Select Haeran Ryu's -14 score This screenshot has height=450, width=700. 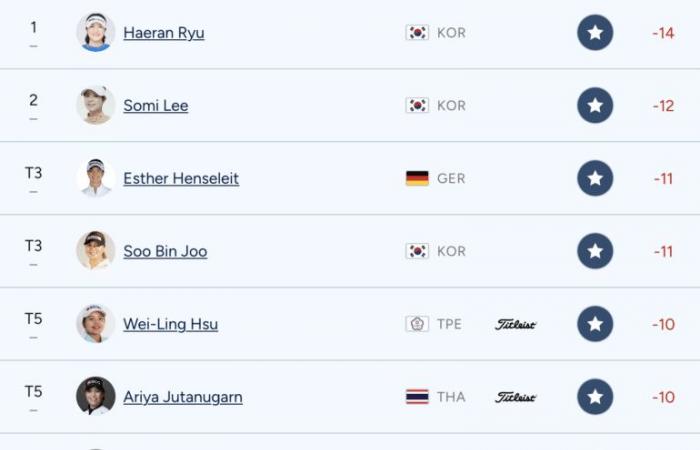click(663, 33)
